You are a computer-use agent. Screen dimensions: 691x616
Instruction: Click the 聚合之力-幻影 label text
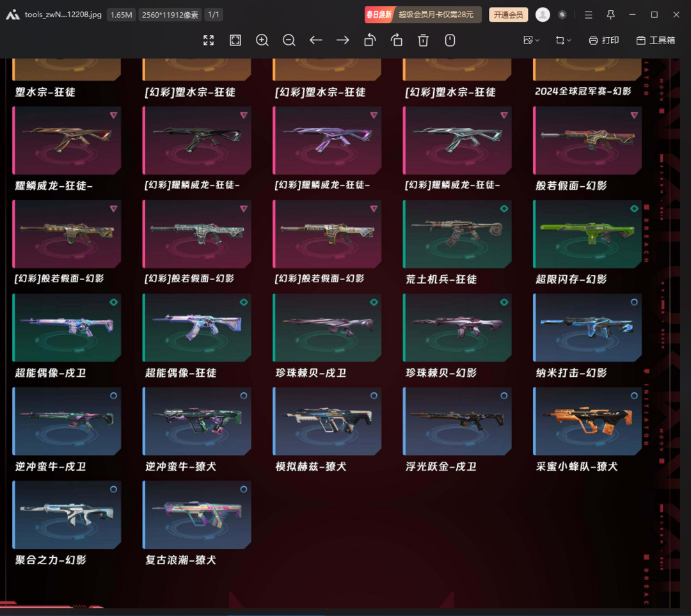pos(51,560)
